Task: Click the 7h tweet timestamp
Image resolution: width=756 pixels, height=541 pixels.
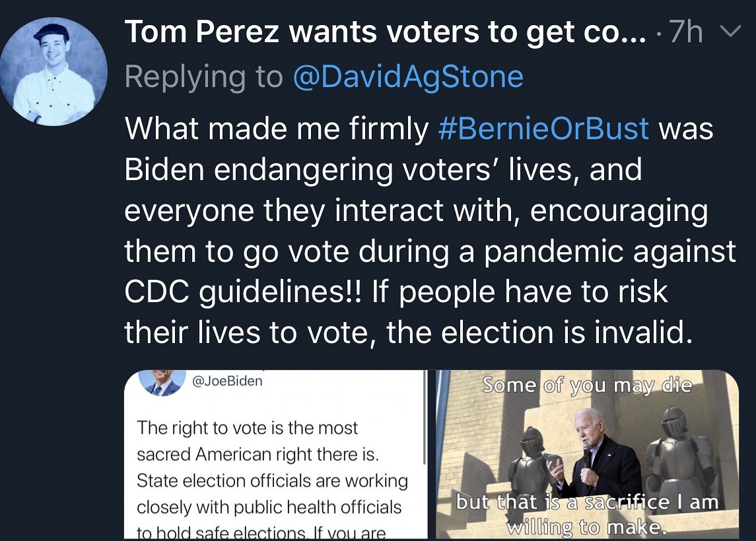Action: pos(685,32)
